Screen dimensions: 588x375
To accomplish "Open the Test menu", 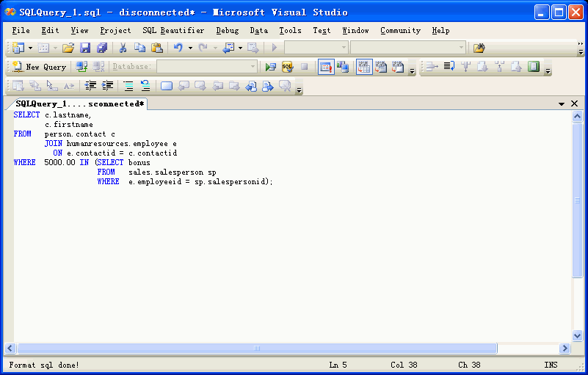I will click(322, 30).
